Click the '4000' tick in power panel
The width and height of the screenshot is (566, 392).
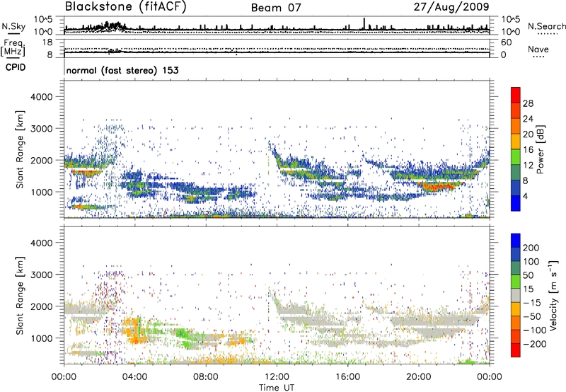coord(41,97)
